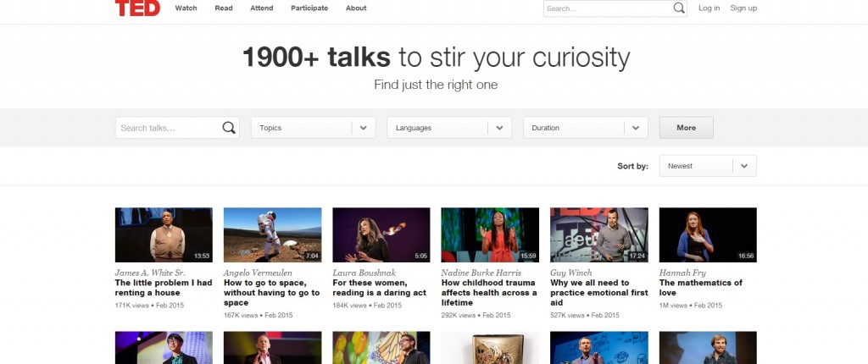Image resolution: width=868 pixels, height=364 pixels.
Task: Expand the Topics dropdown
Action: pyautogui.click(x=314, y=128)
